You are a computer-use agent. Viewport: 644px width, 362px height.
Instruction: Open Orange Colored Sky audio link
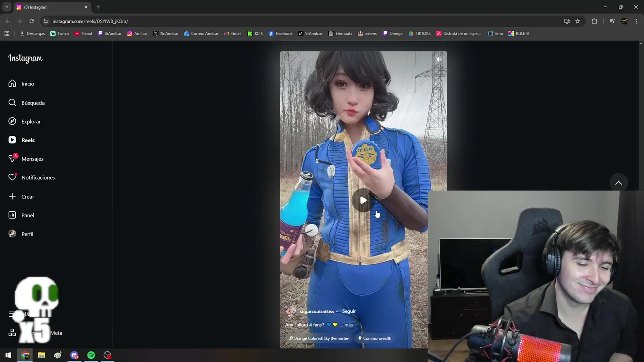(x=318, y=338)
